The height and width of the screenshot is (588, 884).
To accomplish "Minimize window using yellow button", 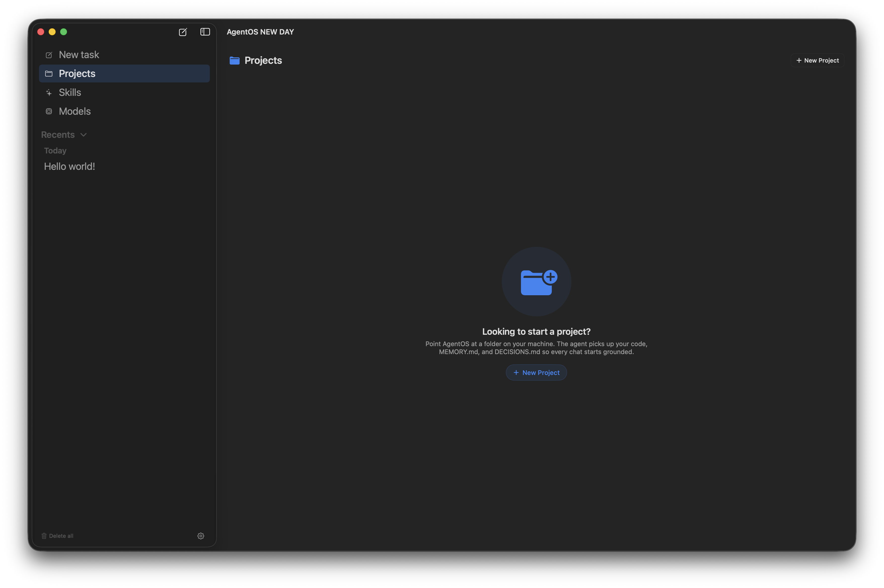I will pos(52,32).
